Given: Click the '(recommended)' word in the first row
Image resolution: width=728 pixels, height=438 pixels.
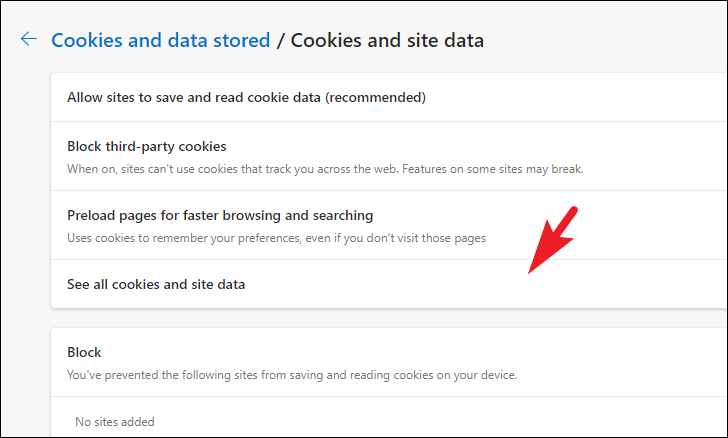Looking at the screenshot, I should pos(375,98).
